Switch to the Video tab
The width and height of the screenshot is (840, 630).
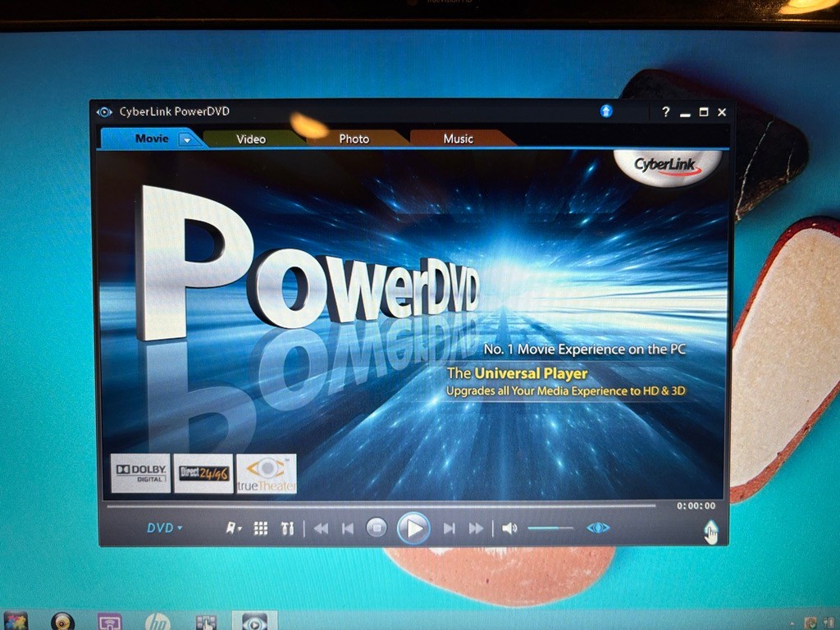click(x=251, y=139)
